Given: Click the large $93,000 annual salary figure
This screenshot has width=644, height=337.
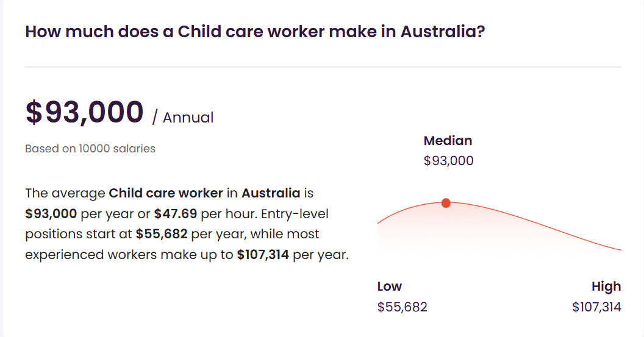Looking at the screenshot, I should click(84, 113).
